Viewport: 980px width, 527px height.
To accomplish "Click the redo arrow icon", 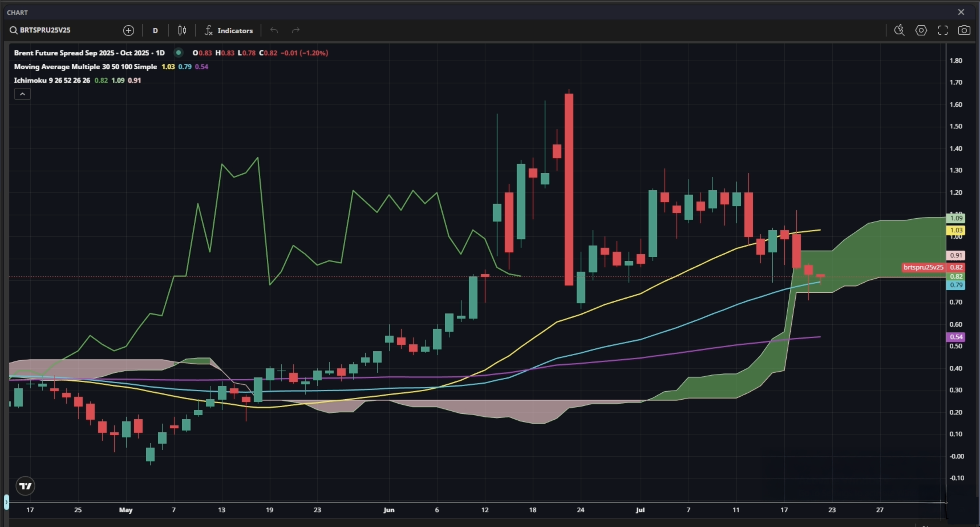I will [x=295, y=31].
